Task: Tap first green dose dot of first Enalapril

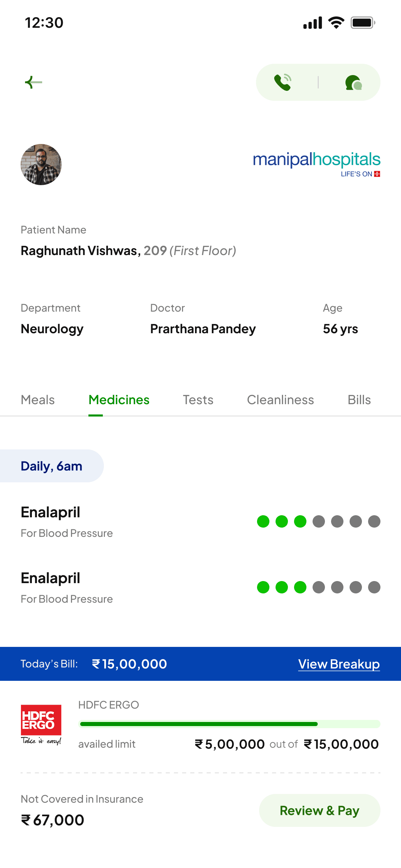Action: click(x=263, y=521)
